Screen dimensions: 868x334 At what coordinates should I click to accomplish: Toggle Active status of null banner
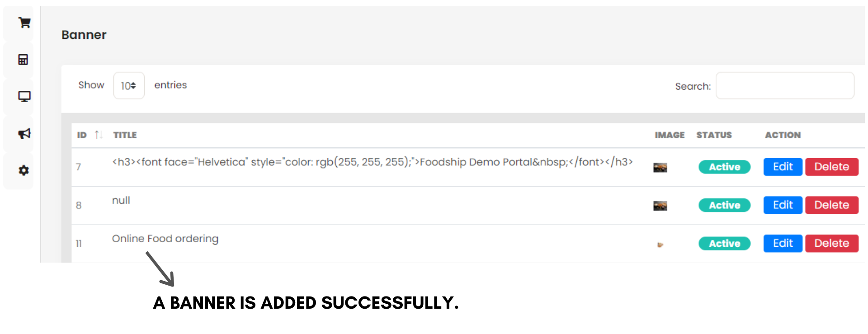click(724, 206)
